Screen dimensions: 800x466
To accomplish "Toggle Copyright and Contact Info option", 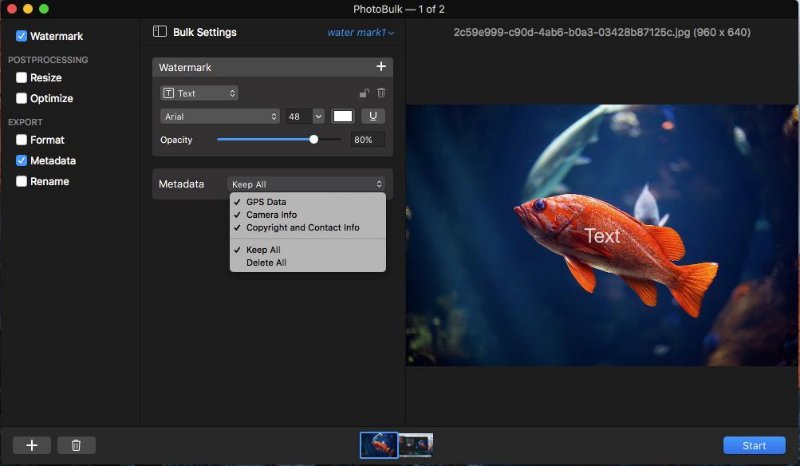I will [x=308, y=228].
